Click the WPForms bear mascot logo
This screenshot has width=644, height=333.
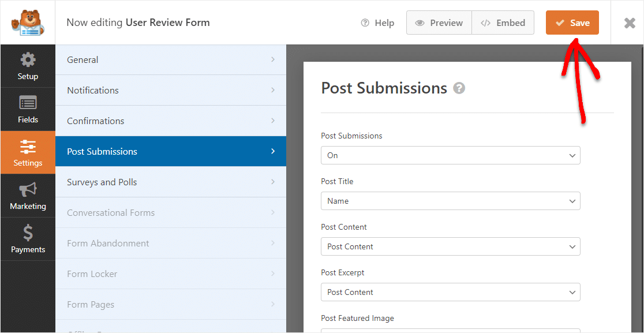click(x=28, y=23)
